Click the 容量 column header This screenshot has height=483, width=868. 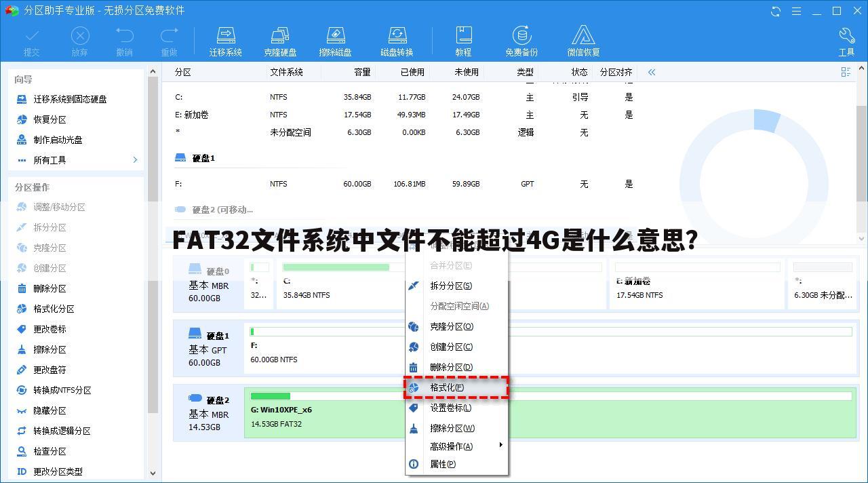[362, 72]
